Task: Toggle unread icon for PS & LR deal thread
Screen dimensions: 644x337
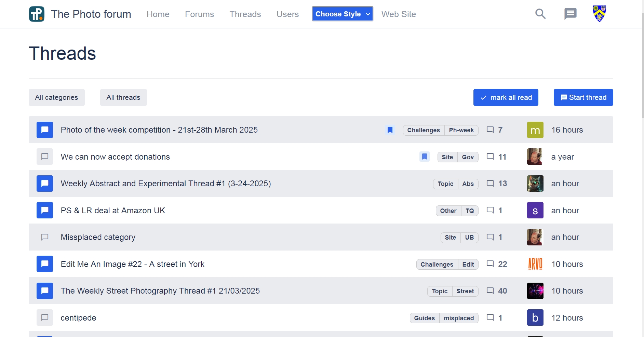Action: coord(45,210)
